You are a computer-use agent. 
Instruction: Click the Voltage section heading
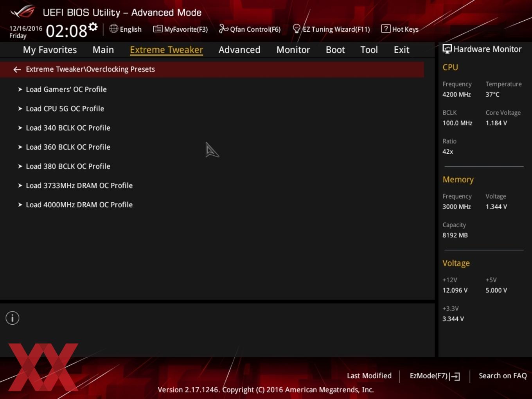point(456,263)
